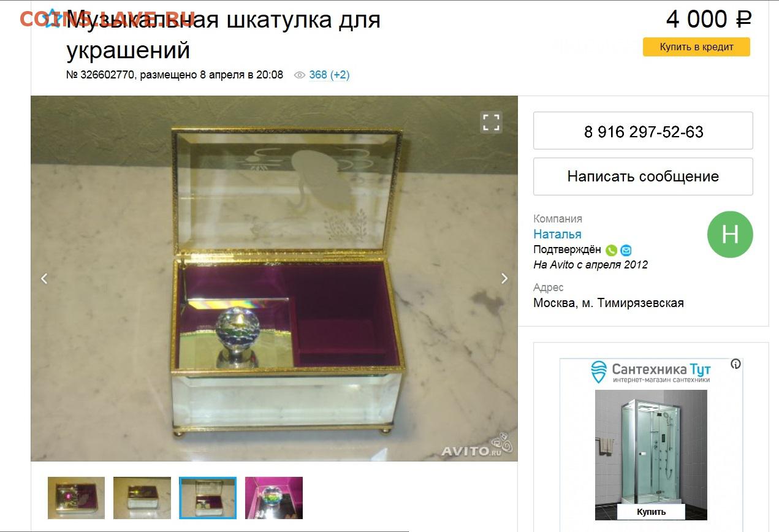Click the Купить в кредит button
The image size is (779, 532).
[x=696, y=47]
